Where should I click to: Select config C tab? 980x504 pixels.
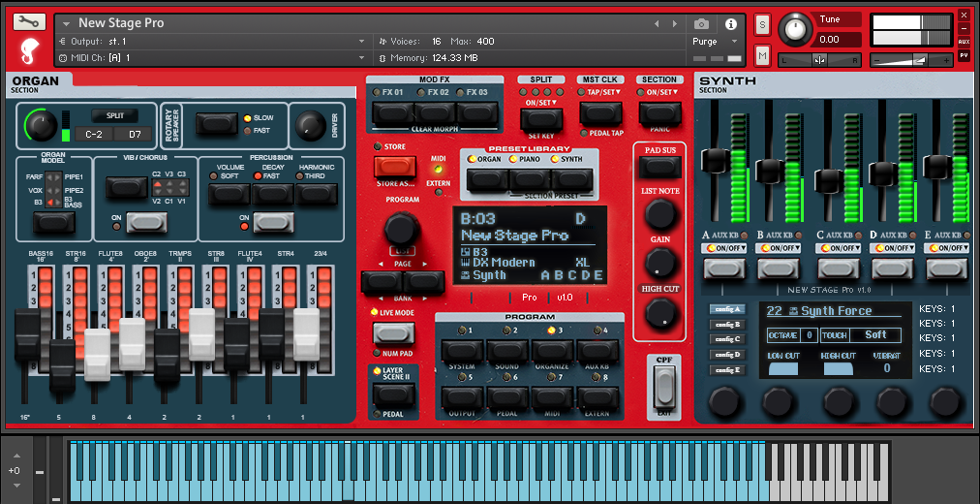727,339
